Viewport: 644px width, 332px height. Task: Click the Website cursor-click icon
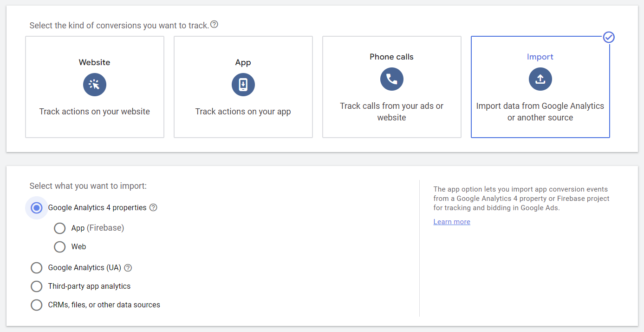(x=95, y=85)
